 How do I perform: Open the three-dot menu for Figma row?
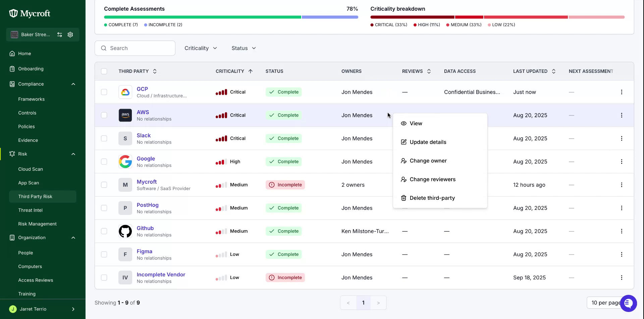pyautogui.click(x=621, y=255)
